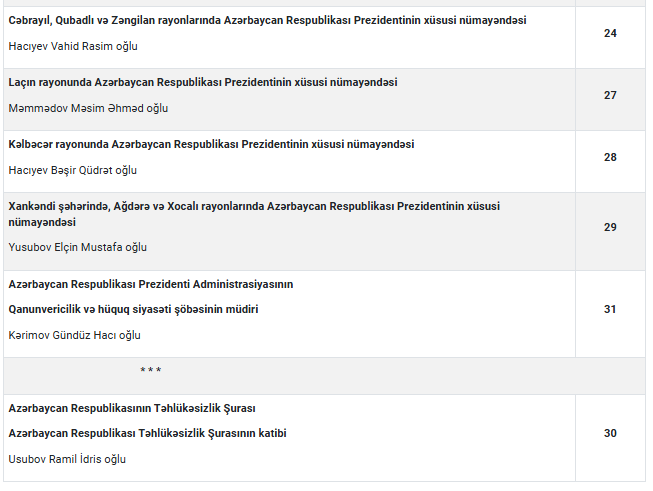This screenshot has width=653, height=491.
Task: Click the name Kərimov Gündüz Hacı oğlu
Action: coord(75,335)
